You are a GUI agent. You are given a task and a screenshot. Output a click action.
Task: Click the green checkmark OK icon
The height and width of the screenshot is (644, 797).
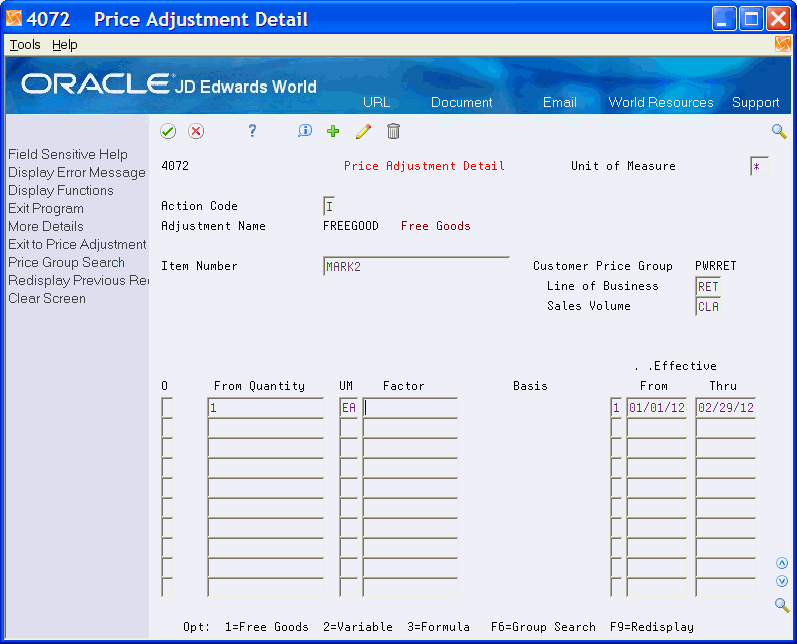(x=168, y=131)
